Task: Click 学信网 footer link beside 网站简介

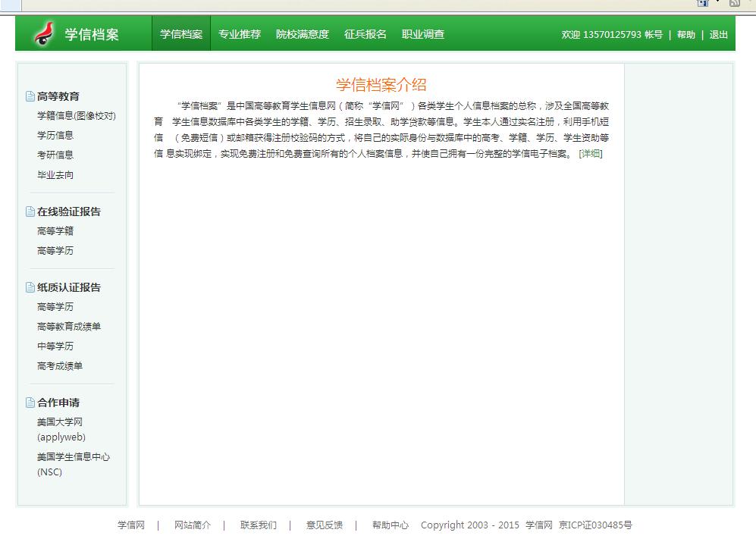Action: tap(131, 525)
